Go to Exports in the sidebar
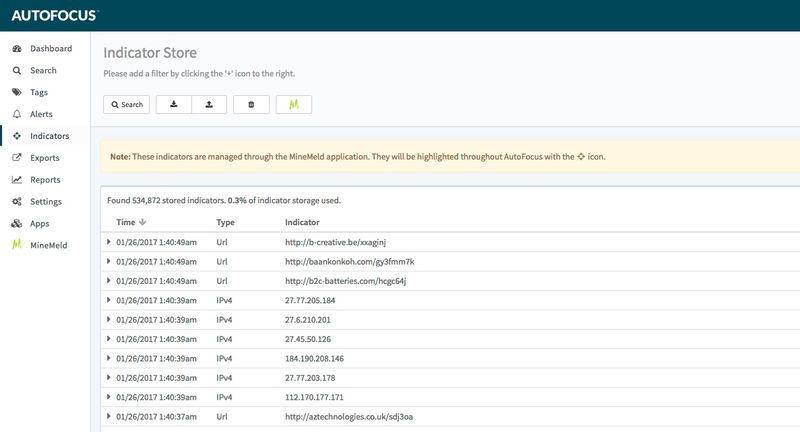This screenshot has width=800, height=432. tap(44, 158)
